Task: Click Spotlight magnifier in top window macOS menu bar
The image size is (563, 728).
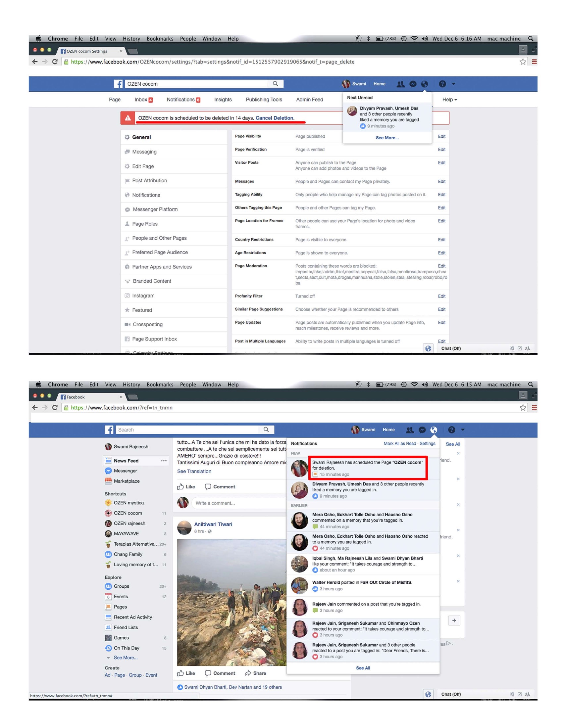Action: click(x=530, y=39)
